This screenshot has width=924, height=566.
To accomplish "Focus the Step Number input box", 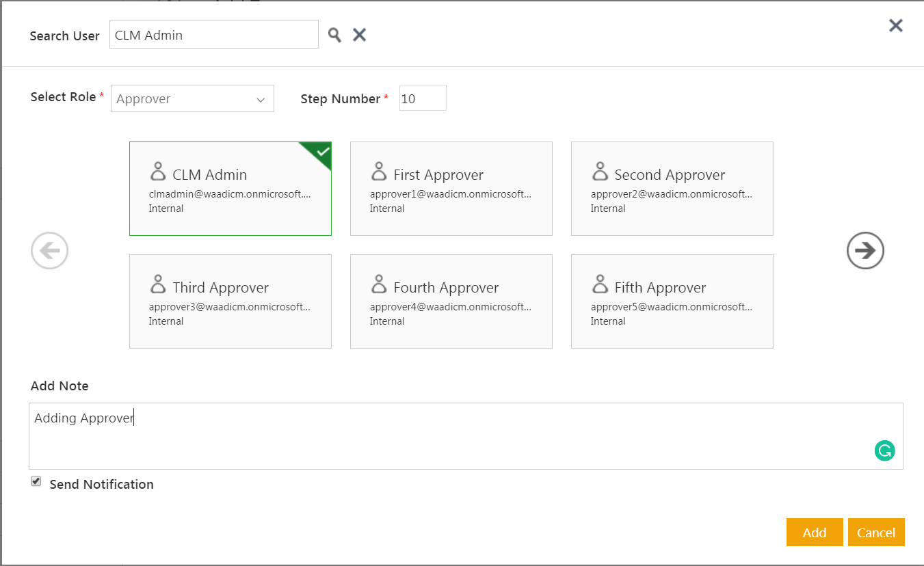I will 423,98.
